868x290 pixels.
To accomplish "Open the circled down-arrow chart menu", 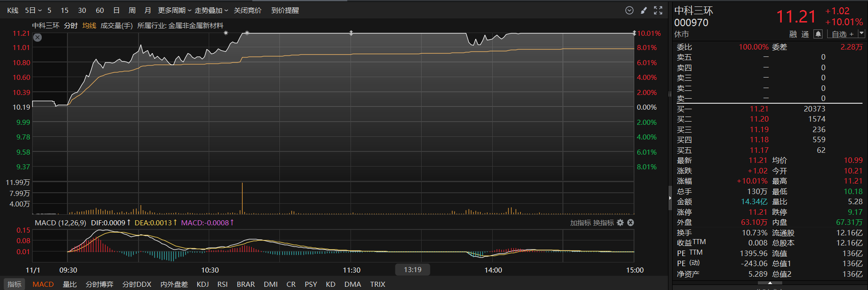I will tap(629, 11).
